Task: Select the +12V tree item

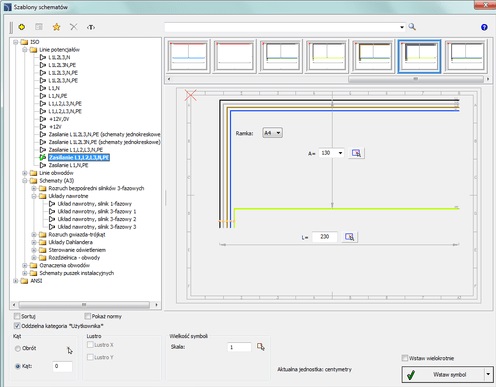Action: tap(55, 127)
